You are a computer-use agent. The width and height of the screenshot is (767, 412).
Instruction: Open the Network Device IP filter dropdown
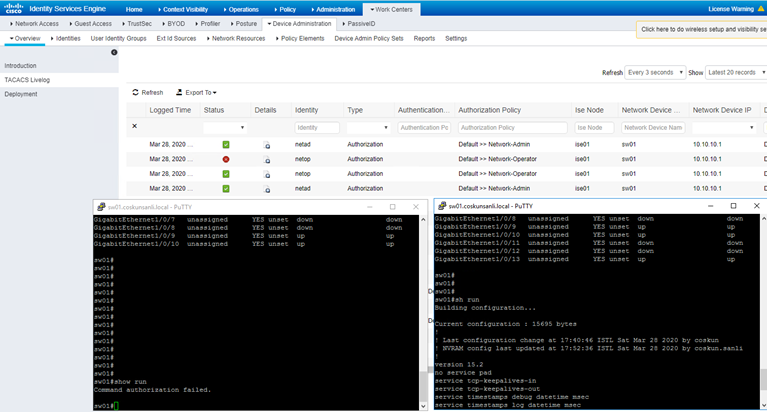tap(724, 128)
